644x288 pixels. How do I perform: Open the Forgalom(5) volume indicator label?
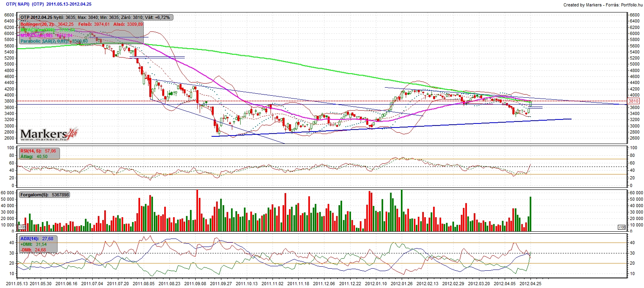coord(45,195)
